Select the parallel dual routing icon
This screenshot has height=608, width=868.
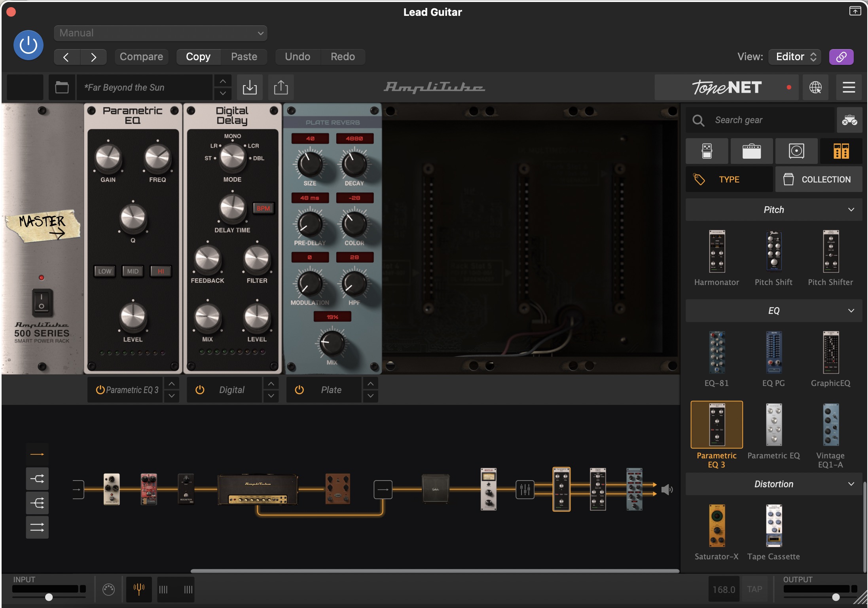(37, 527)
